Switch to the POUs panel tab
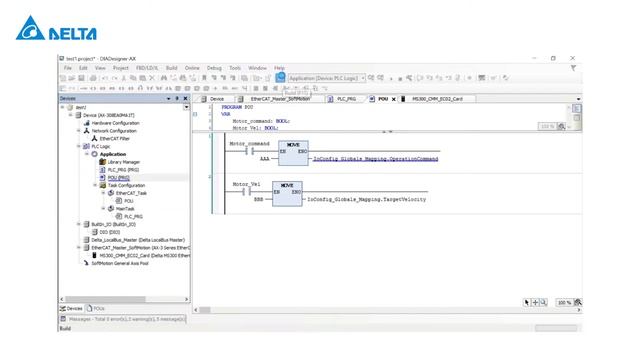 (96, 309)
